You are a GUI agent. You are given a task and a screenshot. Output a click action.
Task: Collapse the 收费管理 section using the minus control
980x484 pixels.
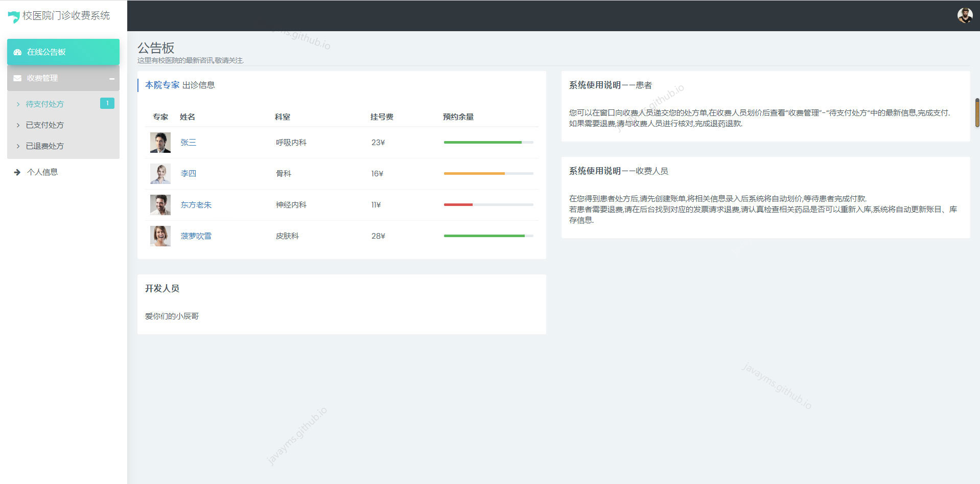point(112,78)
